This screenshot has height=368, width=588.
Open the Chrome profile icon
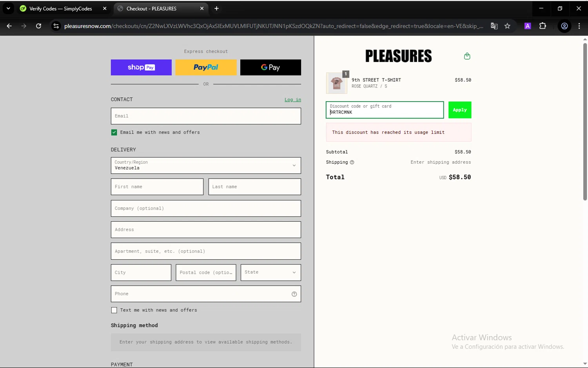tap(564, 26)
